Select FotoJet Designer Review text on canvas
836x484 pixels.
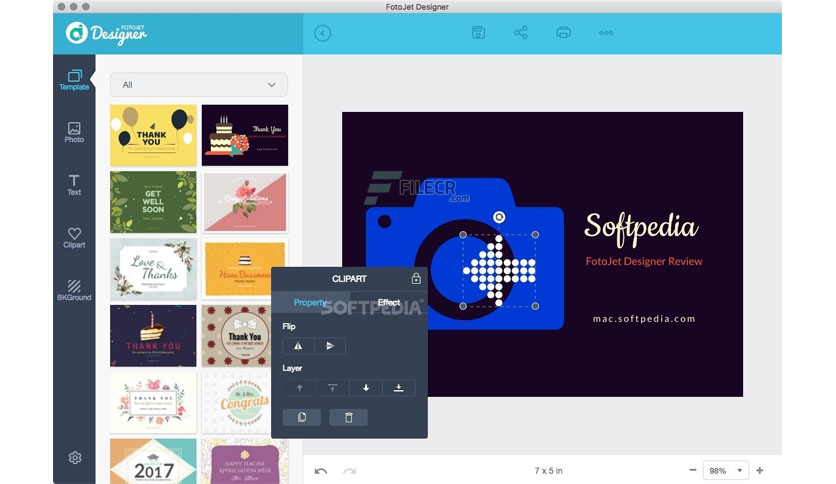pyautogui.click(x=644, y=261)
